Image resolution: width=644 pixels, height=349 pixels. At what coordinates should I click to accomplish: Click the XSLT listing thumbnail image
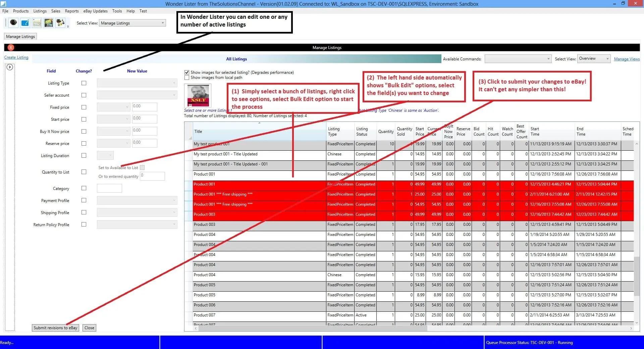pyautogui.click(x=198, y=95)
